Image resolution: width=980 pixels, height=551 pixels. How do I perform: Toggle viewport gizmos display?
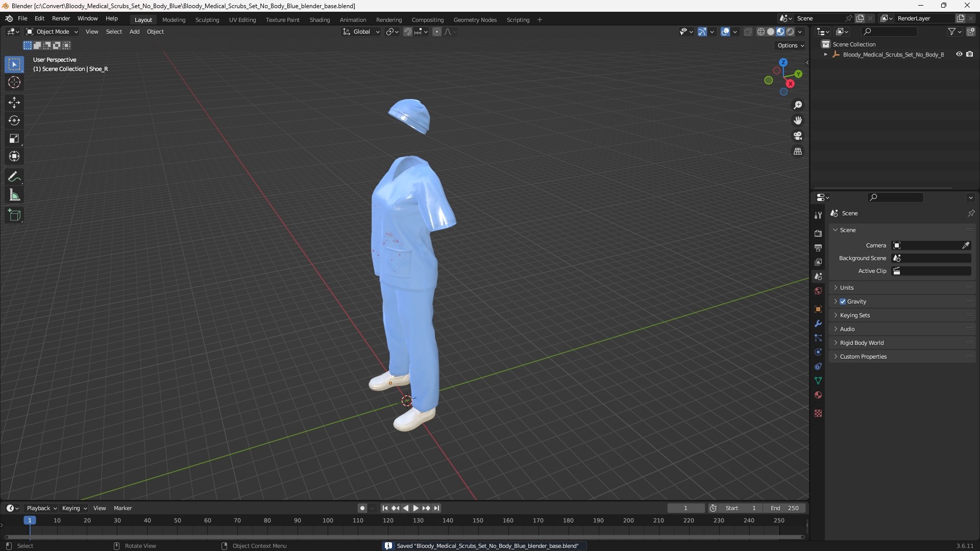click(702, 32)
